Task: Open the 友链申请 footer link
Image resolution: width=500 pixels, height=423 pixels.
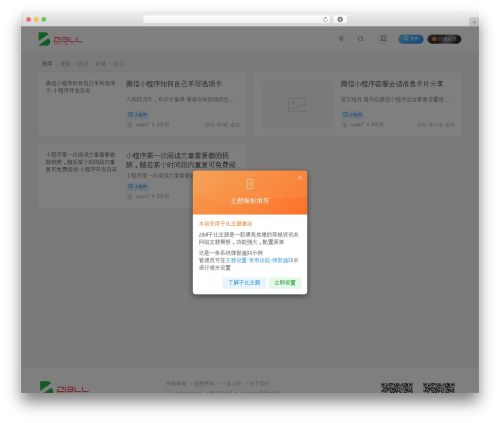Action: [176, 384]
